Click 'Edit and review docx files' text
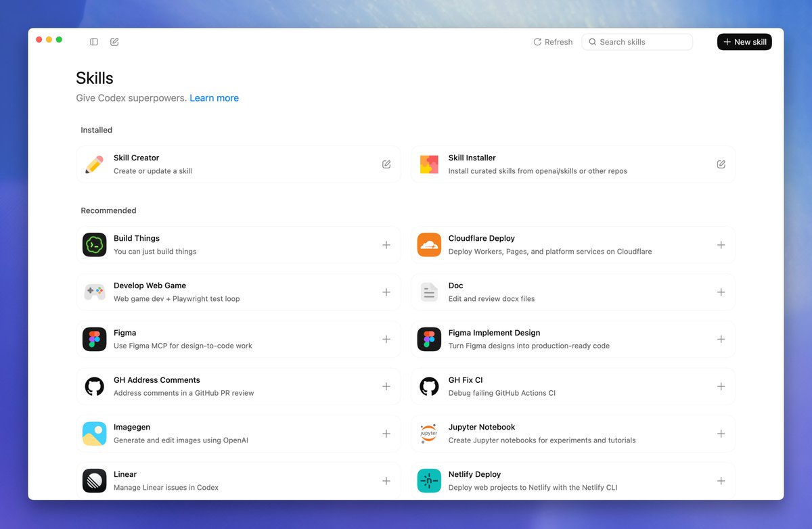The width and height of the screenshot is (812, 529). click(491, 299)
